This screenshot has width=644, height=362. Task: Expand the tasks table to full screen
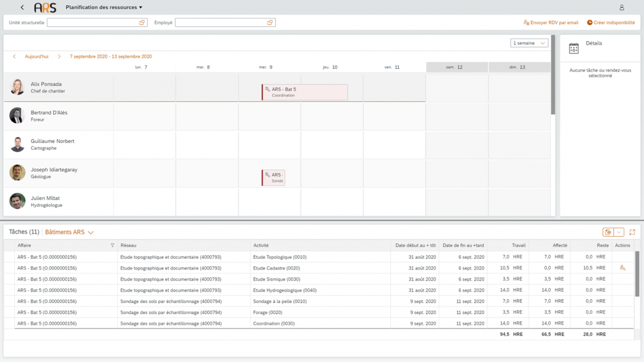[x=632, y=232]
